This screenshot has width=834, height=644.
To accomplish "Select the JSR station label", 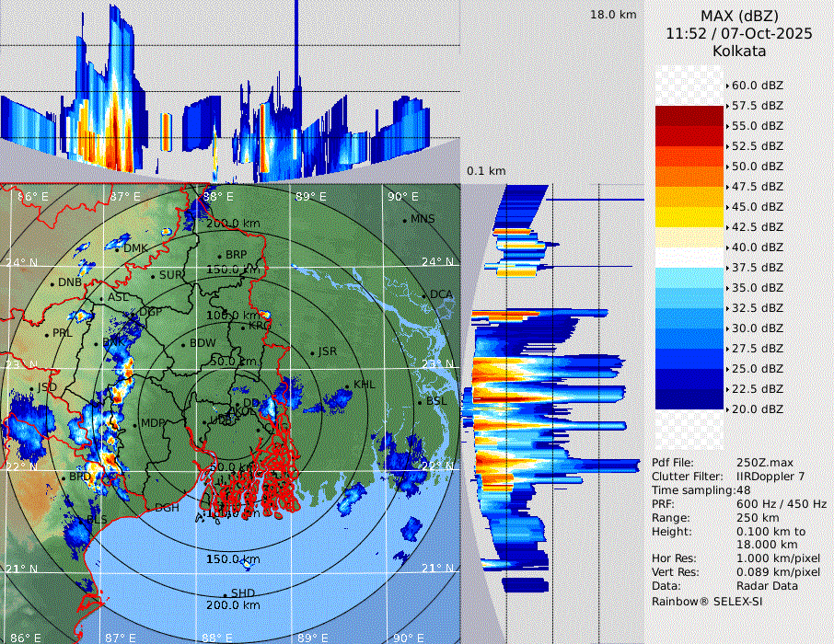I will [x=328, y=351].
